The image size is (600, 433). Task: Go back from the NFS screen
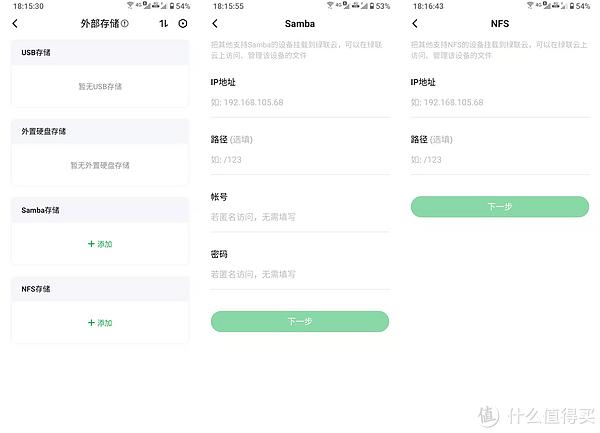pos(415,24)
